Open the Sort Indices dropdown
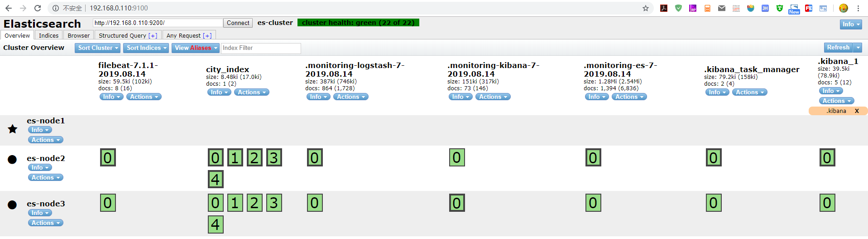868x239 pixels. (x=146, y=48)
